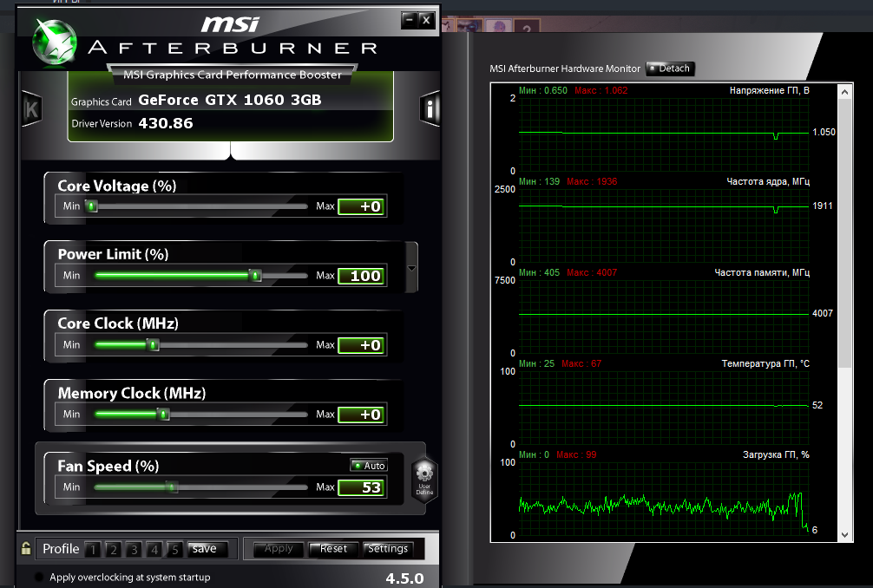Screen dimensions: 873x588
Task: Select profile slot 4
Action: point(154,550)
